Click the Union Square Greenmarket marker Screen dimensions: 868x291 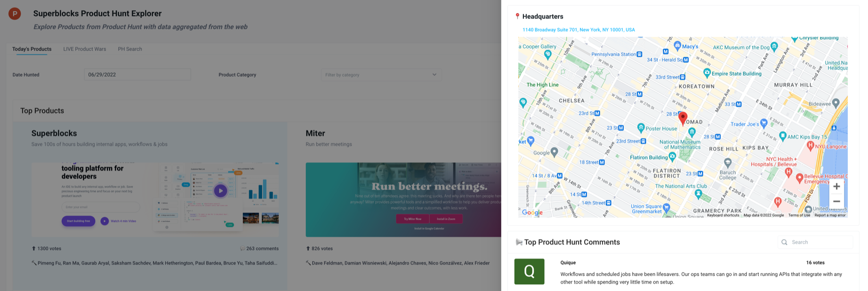666,207
